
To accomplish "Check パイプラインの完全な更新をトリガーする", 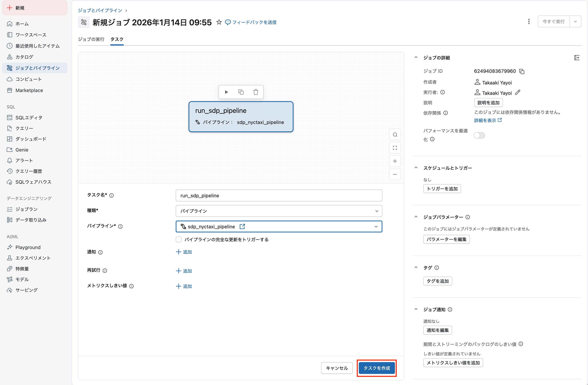I will pos(179,239).
